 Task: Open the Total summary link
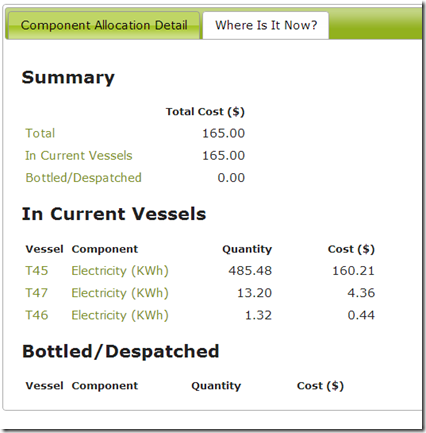tap(40, 133)
